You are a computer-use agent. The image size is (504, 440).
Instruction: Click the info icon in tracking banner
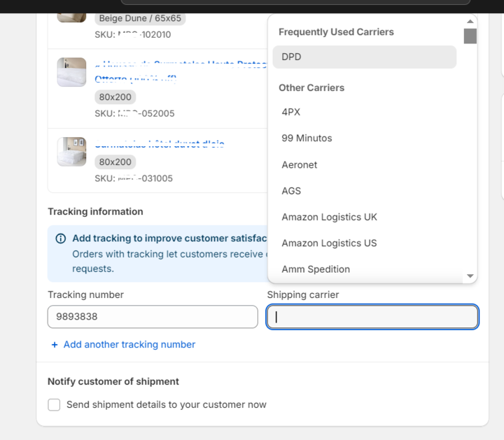61,239
